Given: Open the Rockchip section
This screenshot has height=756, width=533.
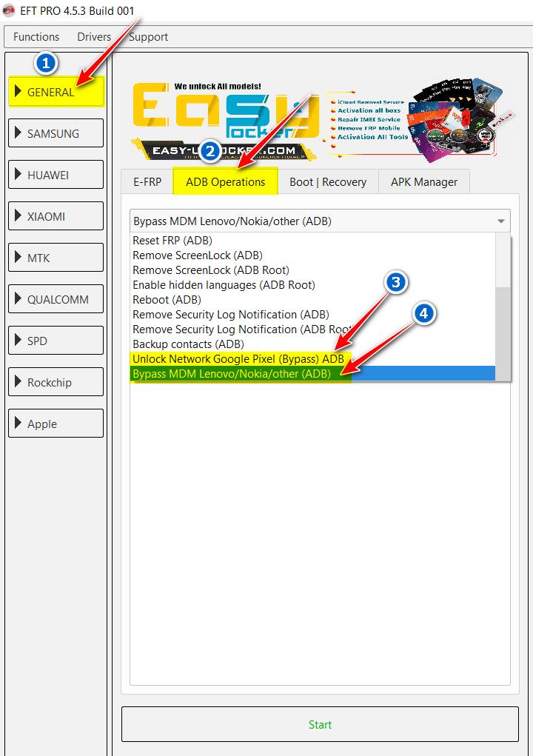Looking at the screenshot, I should [x=56, y=382].
